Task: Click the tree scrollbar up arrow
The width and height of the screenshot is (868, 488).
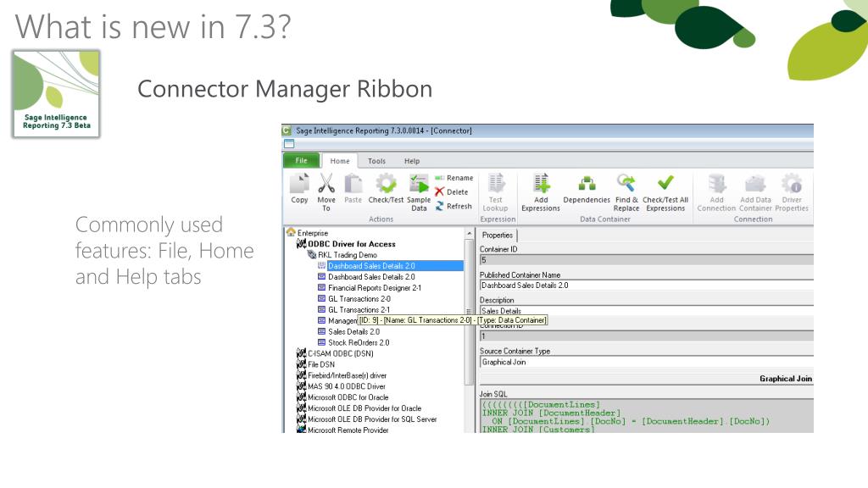Action: tap(470, 234)
